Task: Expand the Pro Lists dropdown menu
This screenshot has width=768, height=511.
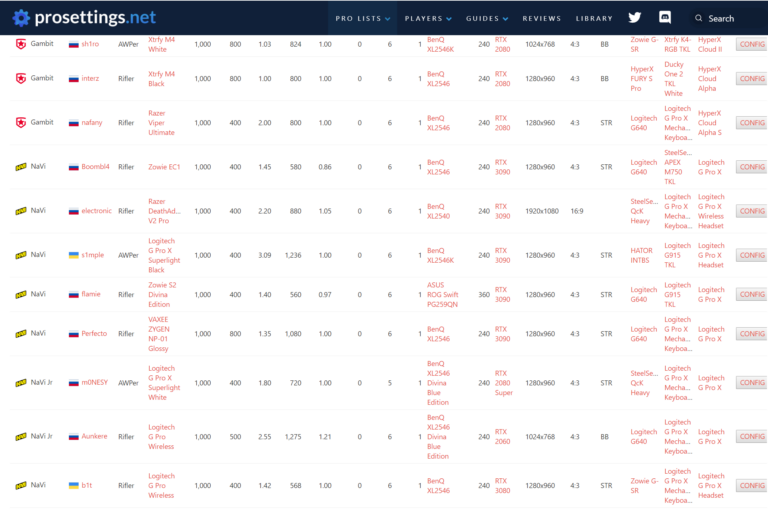Action: coord(364,18)
